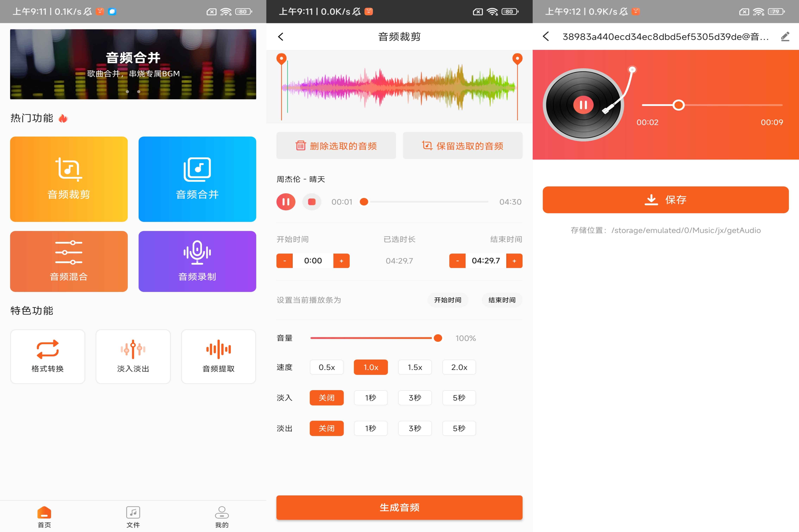Open the 格式转换 format conversion feature
This screenshot has width=799, height=532.
tap(48, 356)
